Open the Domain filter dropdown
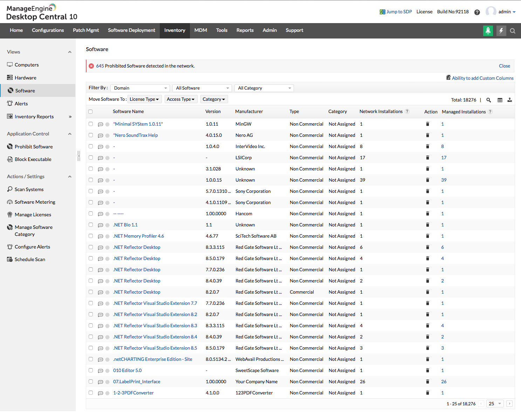The image size is (521, 420). 140,88
